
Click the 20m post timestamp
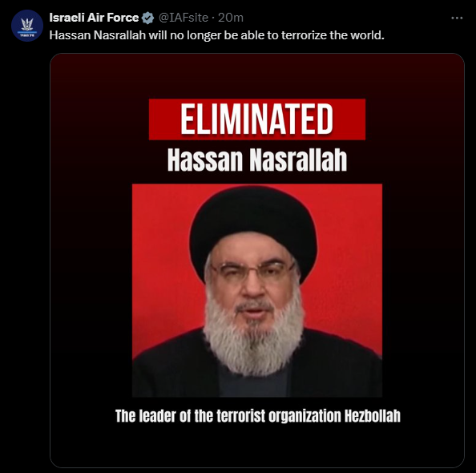point(231,18)
